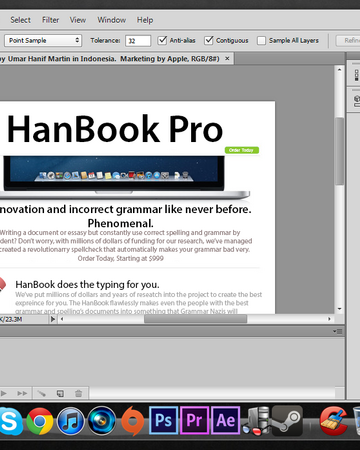Open Steam from the dock

pos(287,421)
